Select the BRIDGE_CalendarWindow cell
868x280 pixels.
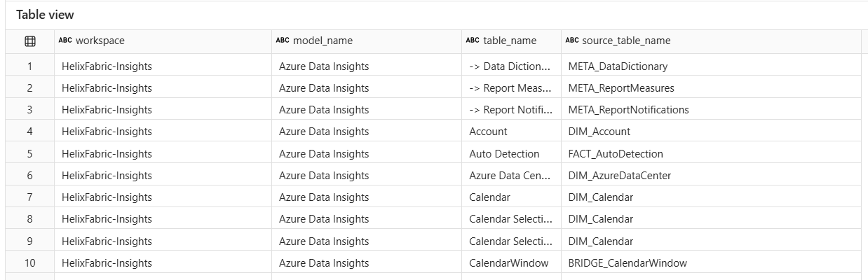[628, 263]
